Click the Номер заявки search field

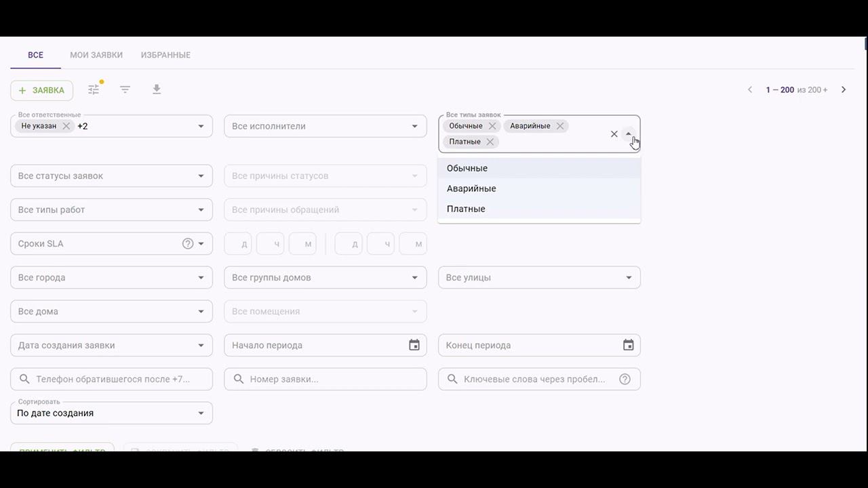(x=325, y=379)
